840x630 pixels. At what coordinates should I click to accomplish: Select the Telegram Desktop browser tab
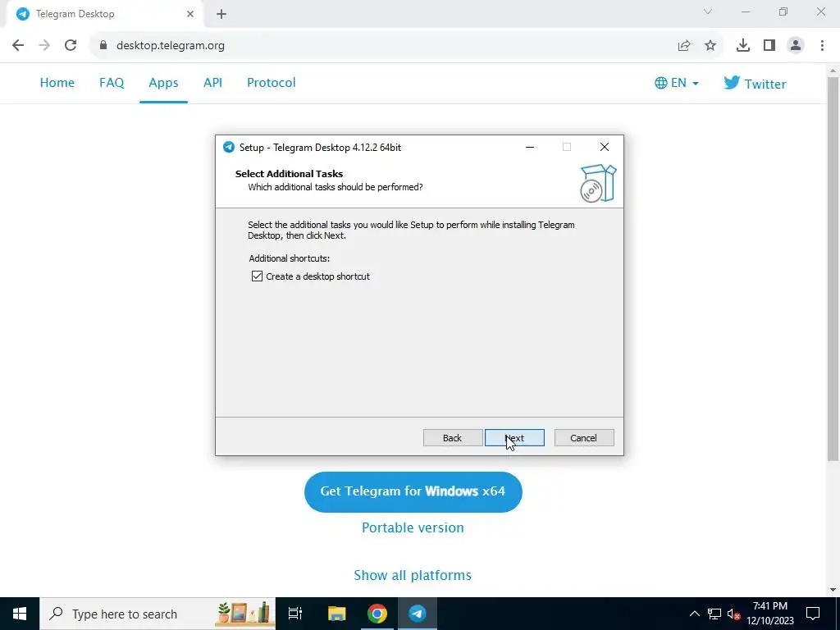(104, 14)
